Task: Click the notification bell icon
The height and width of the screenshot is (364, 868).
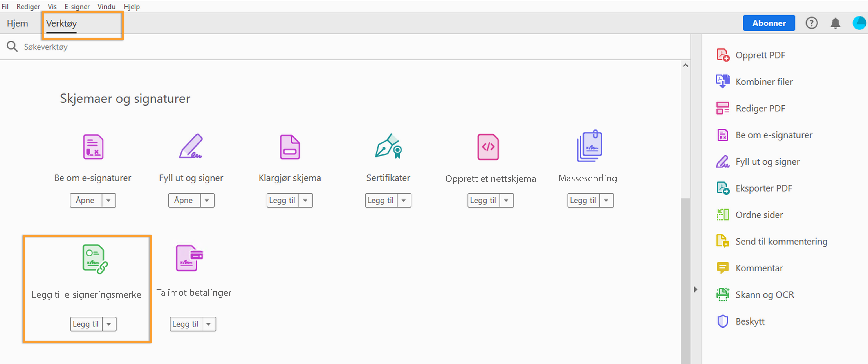Action: click(835, 23)
